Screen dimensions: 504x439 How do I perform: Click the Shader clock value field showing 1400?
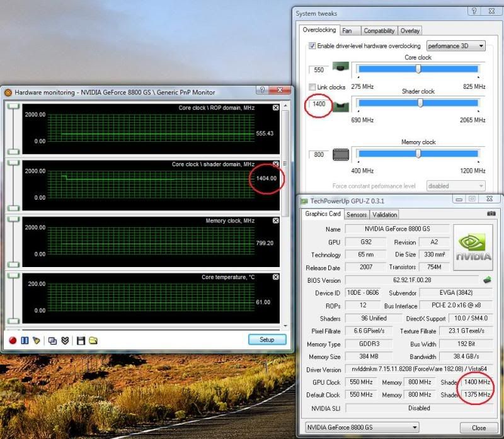319,104
